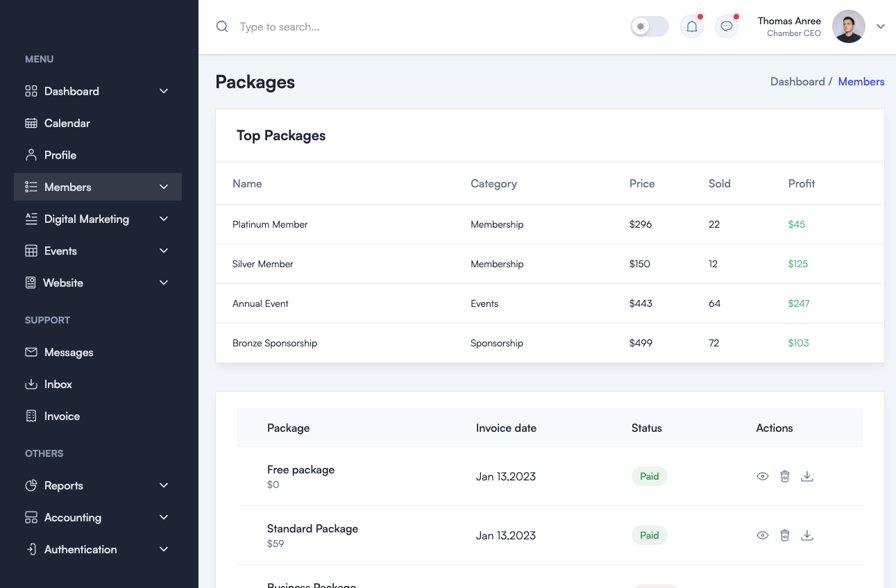Click trash icon for Standard Package
The width and height of the screenshot is (896, 588).
tap(785, 535)
